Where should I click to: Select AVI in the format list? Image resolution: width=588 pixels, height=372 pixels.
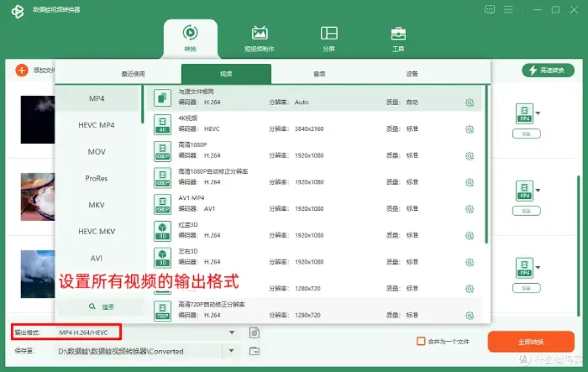[97, 258]
